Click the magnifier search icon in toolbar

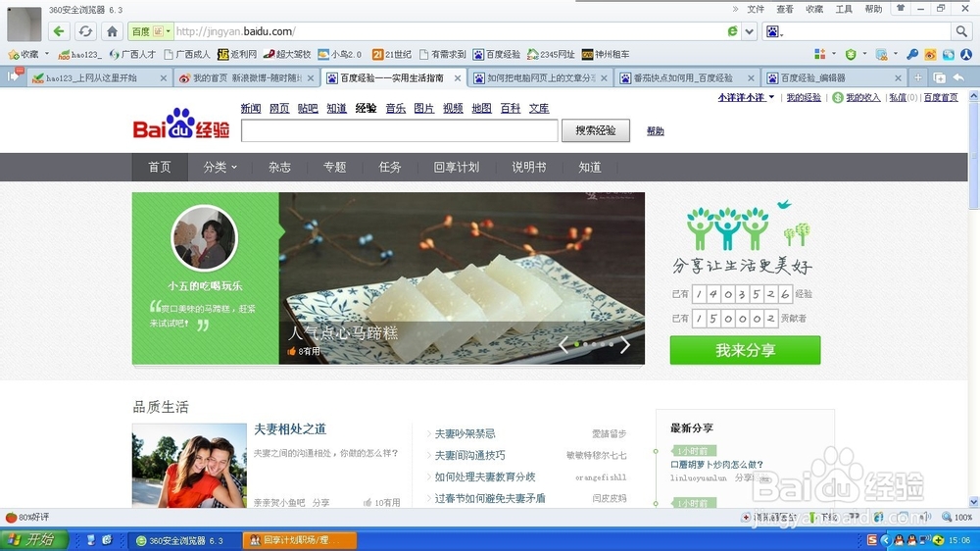[960, 31]
